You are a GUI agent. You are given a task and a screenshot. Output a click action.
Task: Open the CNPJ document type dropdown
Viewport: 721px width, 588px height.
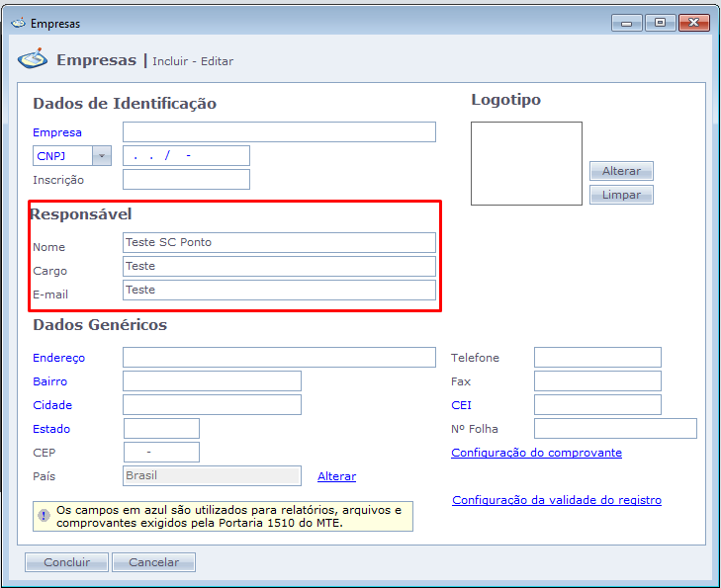pyautogui.click(x=101, y=156)
